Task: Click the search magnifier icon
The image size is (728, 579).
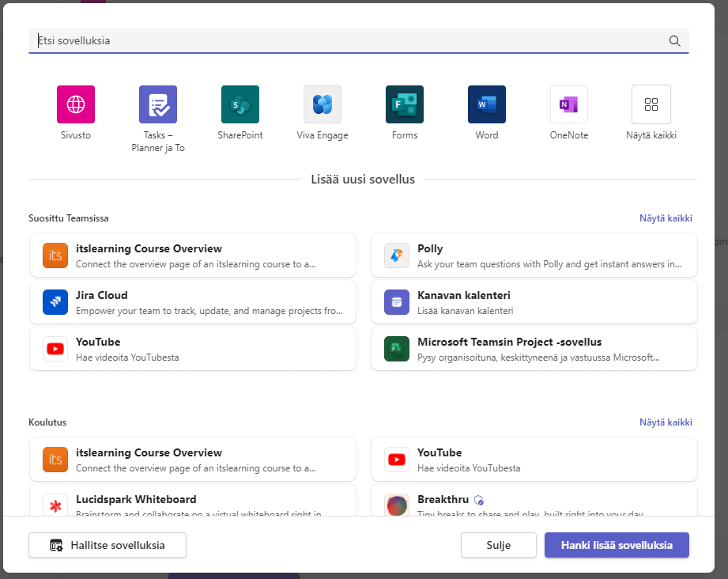Action: [x=674, y=41]
